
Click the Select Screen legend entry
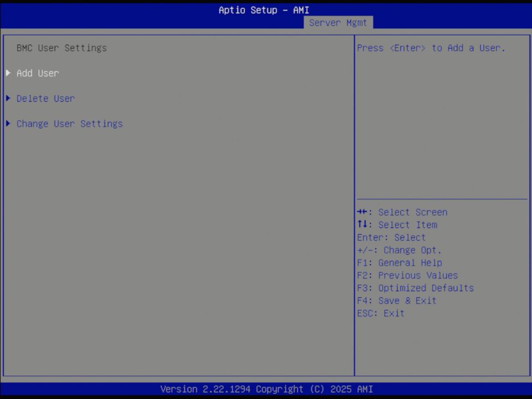tap(402, 212)
